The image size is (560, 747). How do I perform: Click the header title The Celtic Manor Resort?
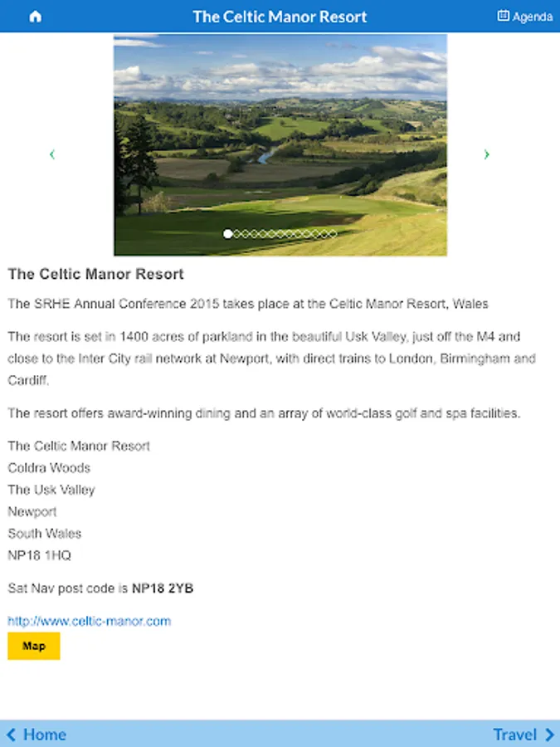point(280,17)
